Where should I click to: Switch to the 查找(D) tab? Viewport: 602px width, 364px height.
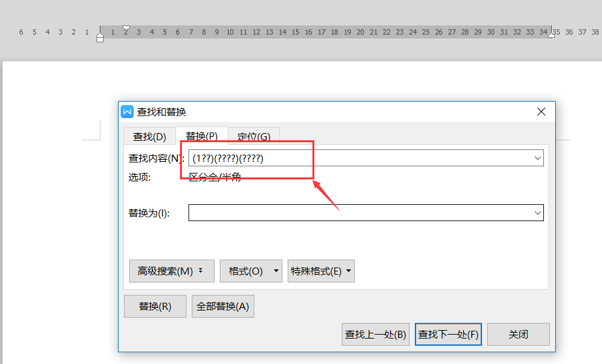pos(149,136)
